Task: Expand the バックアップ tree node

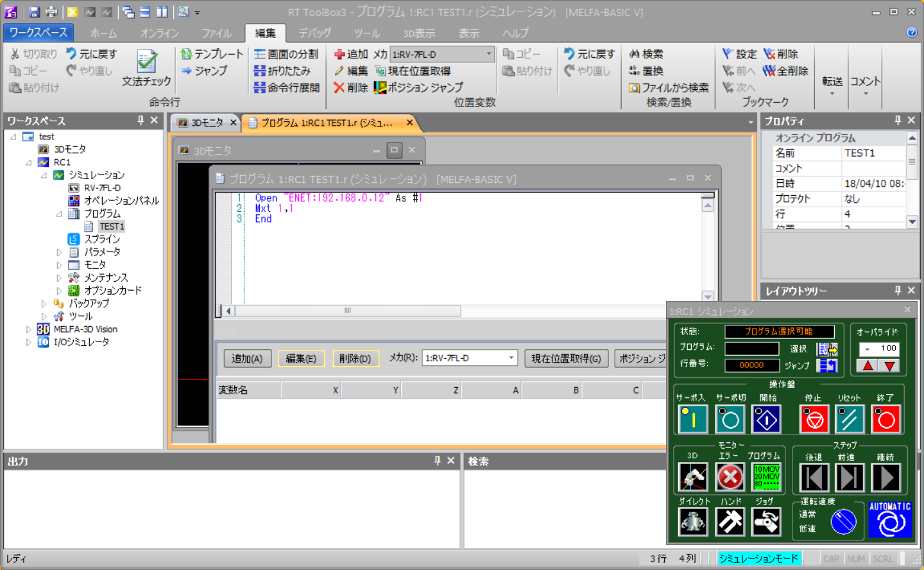Action: coord(44,304)
